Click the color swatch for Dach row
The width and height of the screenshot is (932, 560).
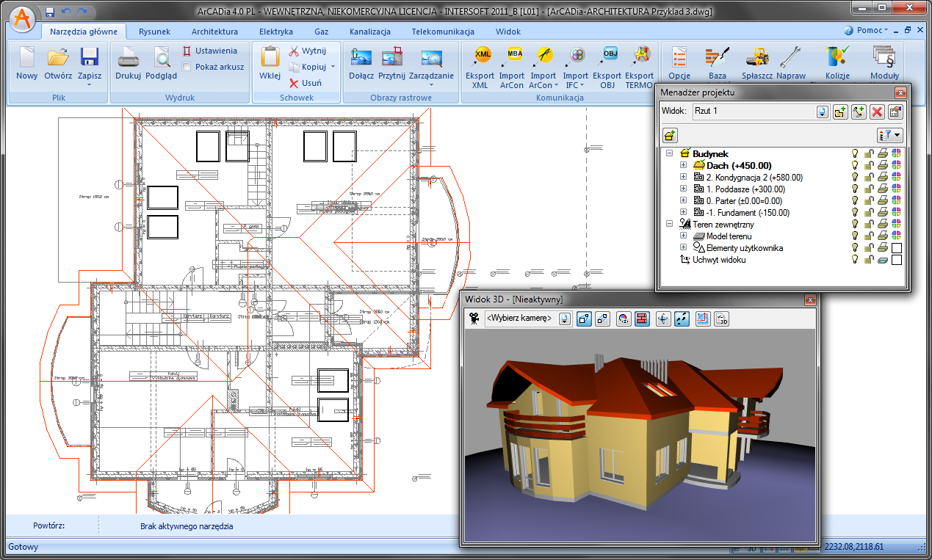tap(897, 165)
